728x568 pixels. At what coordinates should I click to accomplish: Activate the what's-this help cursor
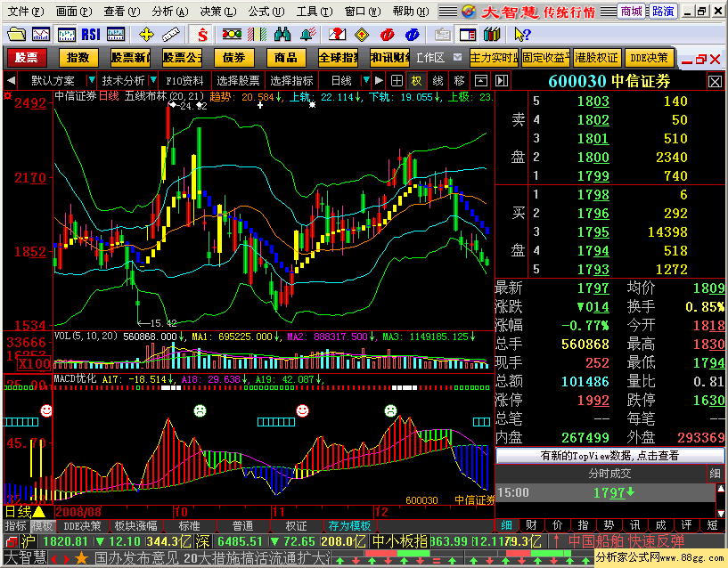click(x=522, y=35)
